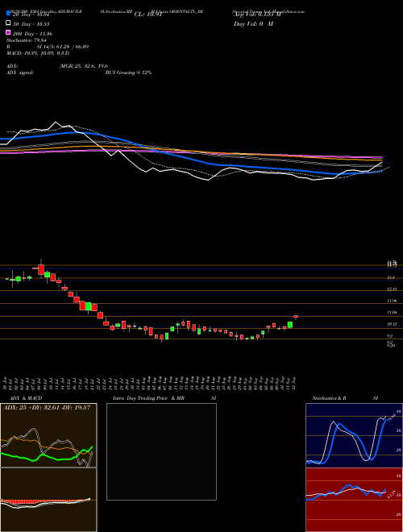403x532 pixels.
Task: Click the 'ADX: 25 +DY: 32.61 -DY: 19.57' header
Action: pyautogui.click(x=47, y=408)
